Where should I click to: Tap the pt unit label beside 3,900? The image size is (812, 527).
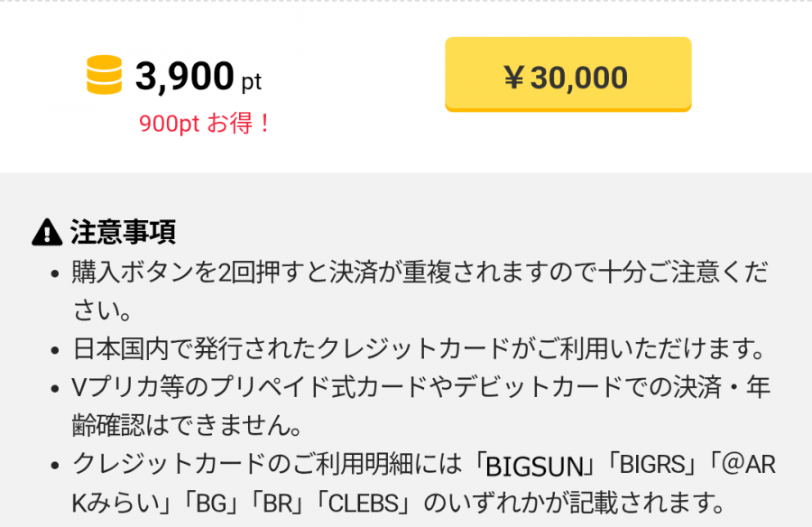(253, 83)
